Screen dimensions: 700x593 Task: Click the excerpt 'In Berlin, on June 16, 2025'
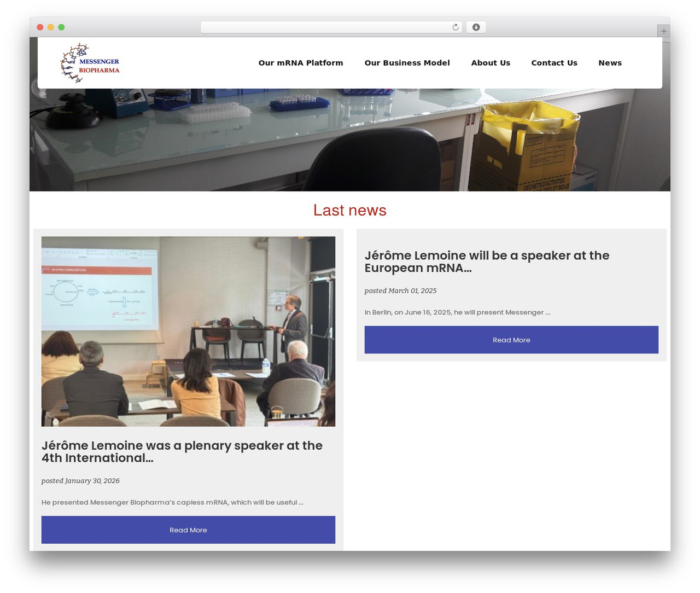point(457,312)
